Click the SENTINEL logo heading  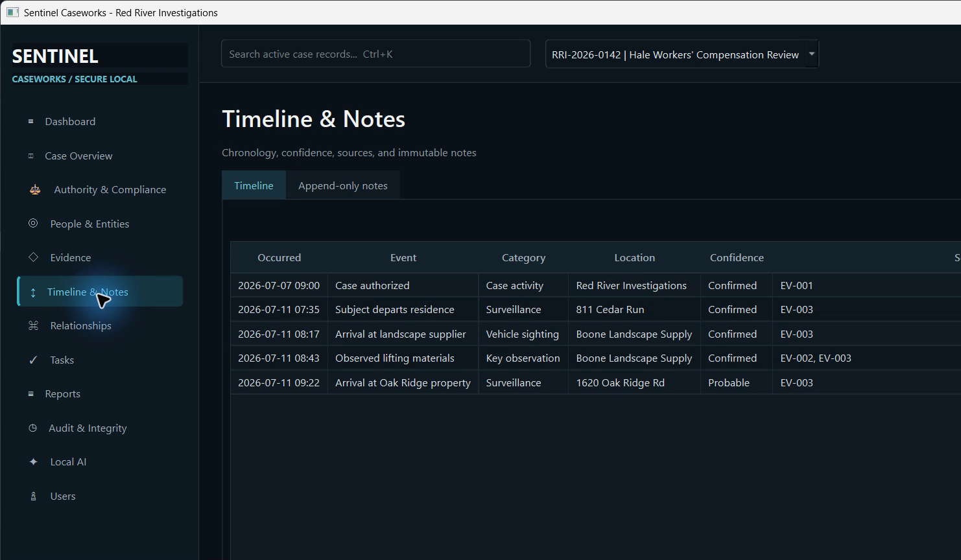pos(55,56)
